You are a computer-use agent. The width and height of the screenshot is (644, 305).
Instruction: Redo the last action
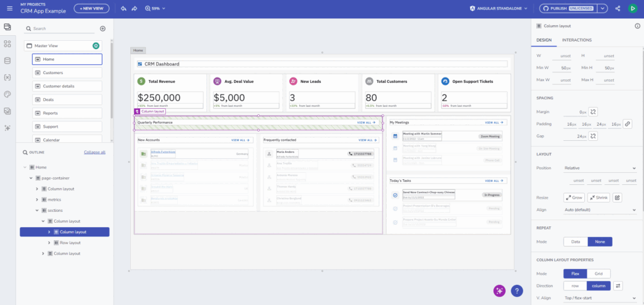135,8
